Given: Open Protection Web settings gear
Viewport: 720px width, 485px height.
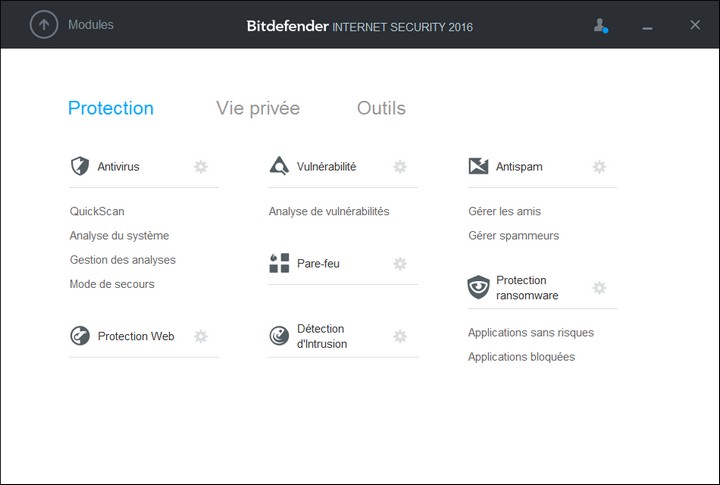Looking at the screenshot, I should tap(201, 336).
